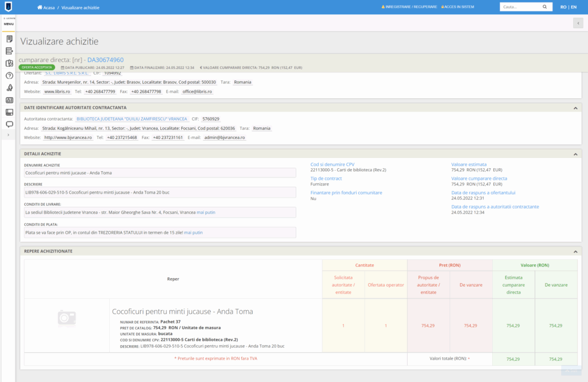The image size is (588, 382).
Task: Collapse the Repere achizitionate section
Action: (575, 252)
